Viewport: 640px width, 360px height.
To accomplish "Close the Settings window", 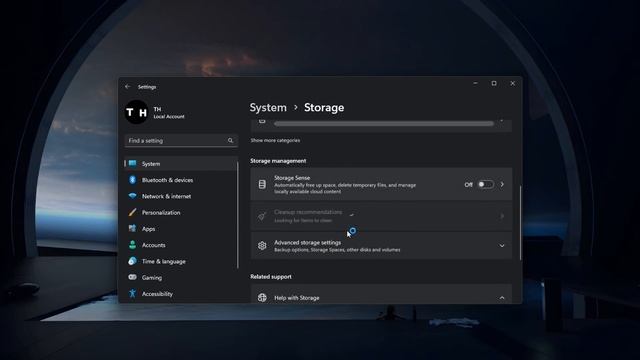I will [513, 83].
